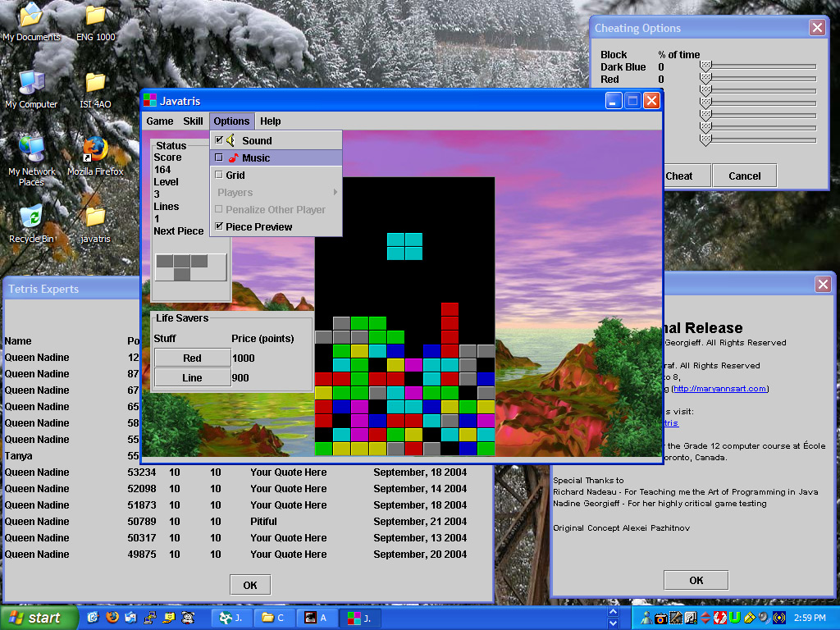Image resolution: width=840 pixels, height=630 pixels.
Task: Click the yellow shield tray icon
Action: click(750, 618)
